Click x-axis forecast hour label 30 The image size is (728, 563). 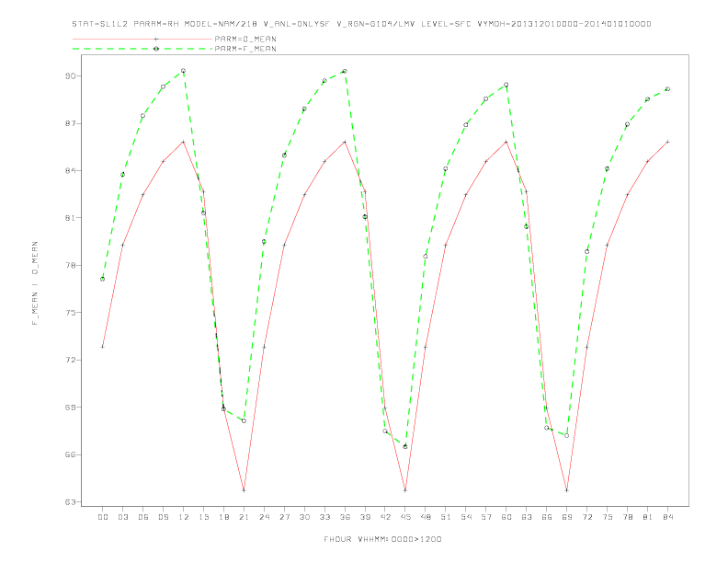click(x=304, y=517)
